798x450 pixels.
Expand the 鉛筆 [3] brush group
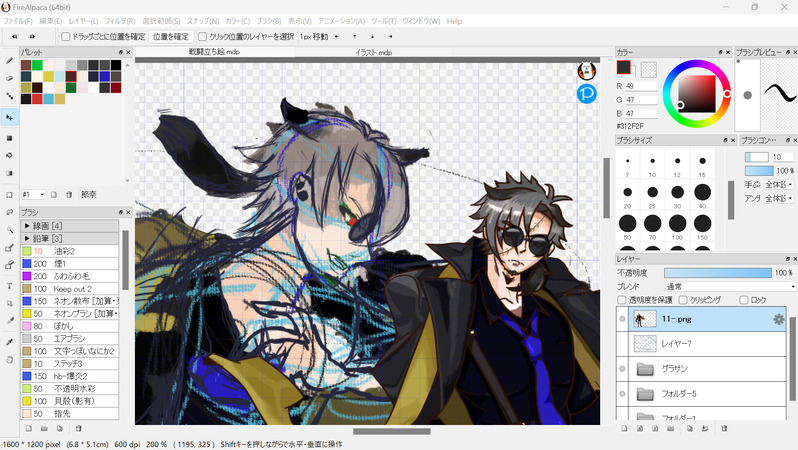(x=27, y=238)
